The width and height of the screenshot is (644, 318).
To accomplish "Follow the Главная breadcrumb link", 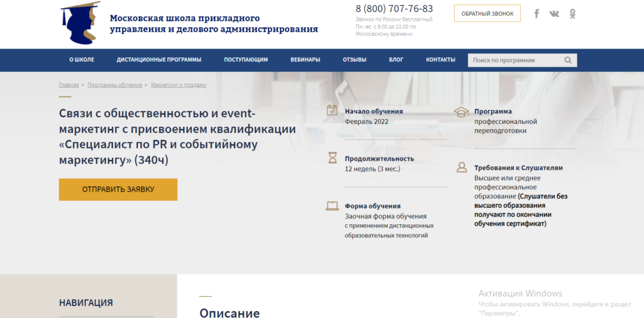I will click(x=69, y=84).
